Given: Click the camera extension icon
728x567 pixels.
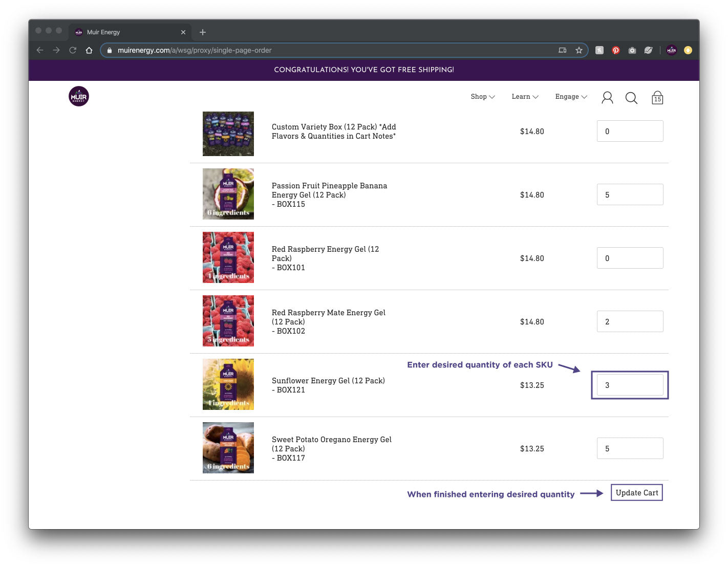Looking at the screenshot, I should tap(632, 50).
